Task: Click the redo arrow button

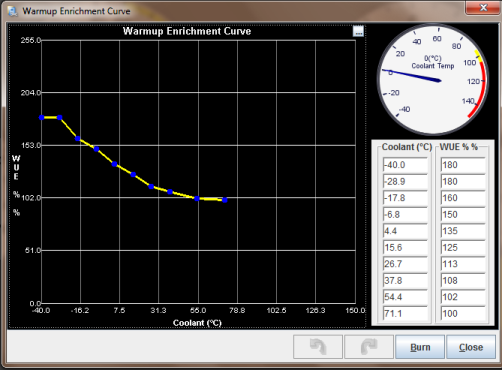Action: point(369,347)
